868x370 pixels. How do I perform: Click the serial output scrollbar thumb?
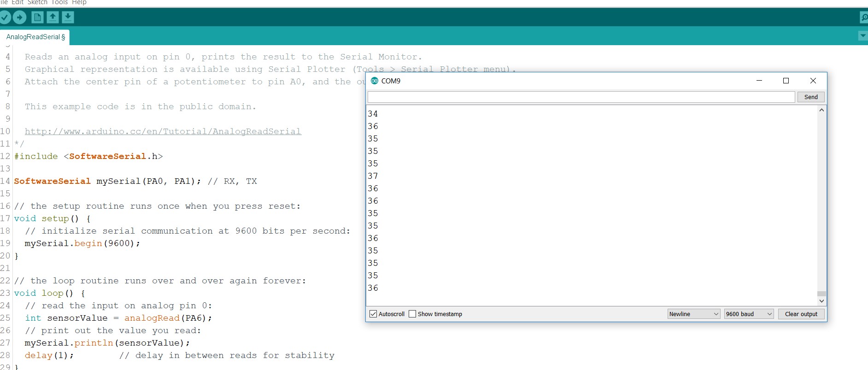coord(821,294)
